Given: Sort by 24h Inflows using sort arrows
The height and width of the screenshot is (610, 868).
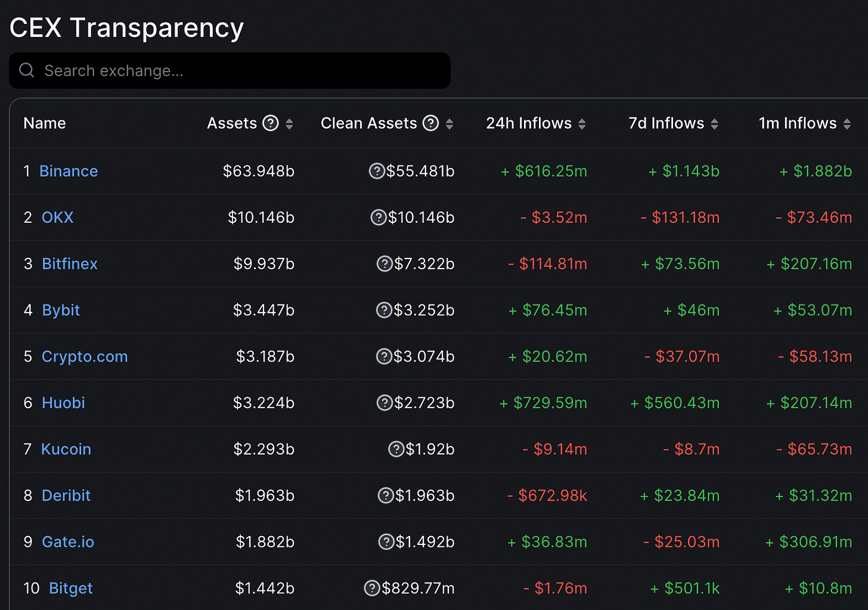Looking at the screenshot, I should tap(582, 124).
